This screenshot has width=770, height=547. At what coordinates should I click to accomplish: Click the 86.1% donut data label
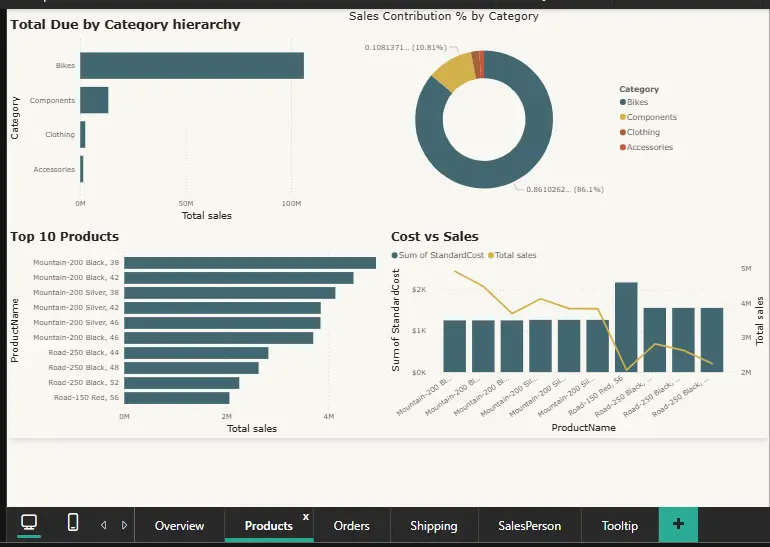coord(565,190)
